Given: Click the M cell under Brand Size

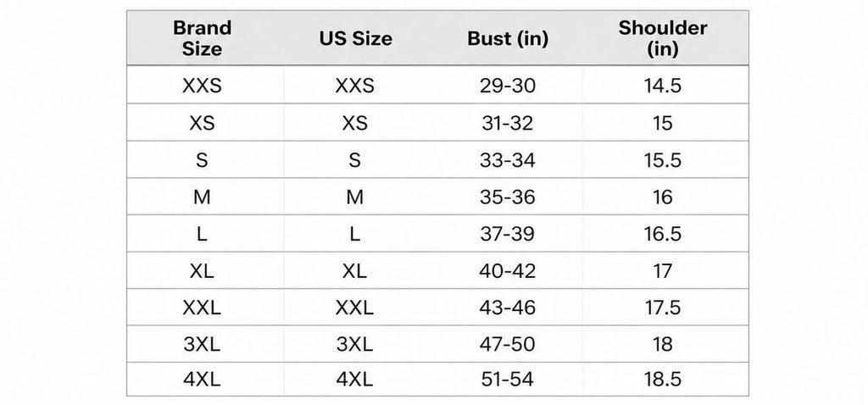Looking at the screenshot, I should 202,197.
